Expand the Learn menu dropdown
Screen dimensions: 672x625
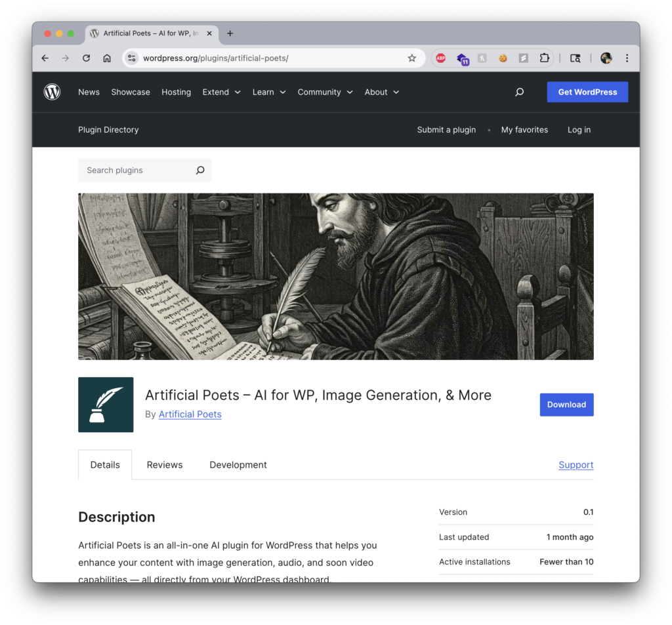(x=269, y=92)
